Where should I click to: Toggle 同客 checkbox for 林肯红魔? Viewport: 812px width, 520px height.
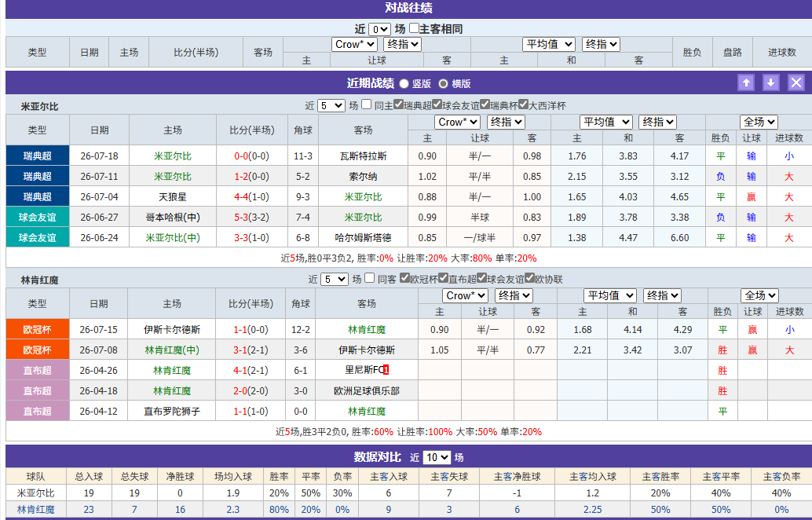[369, 278]
